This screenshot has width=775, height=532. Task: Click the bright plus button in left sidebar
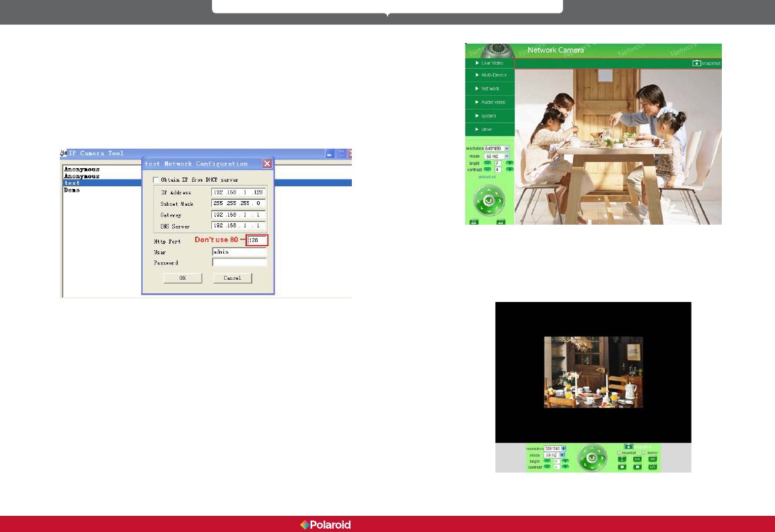coord(509,163)
